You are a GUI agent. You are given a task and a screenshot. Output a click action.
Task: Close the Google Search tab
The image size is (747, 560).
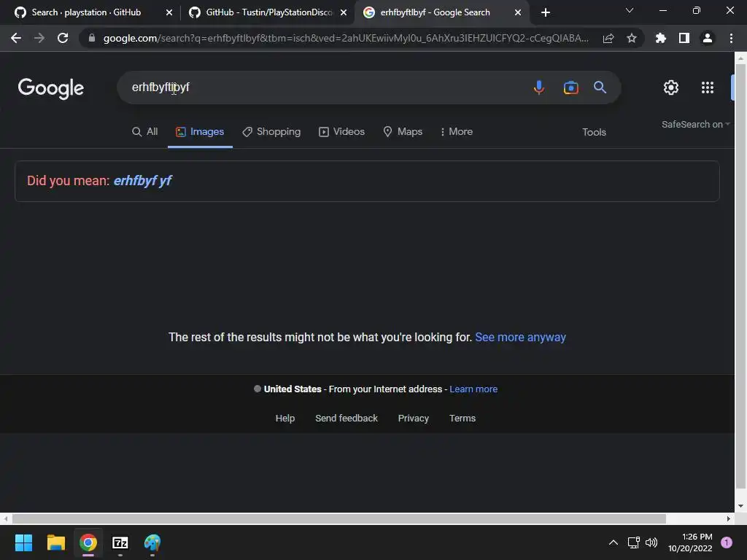(x=518, y=13)
